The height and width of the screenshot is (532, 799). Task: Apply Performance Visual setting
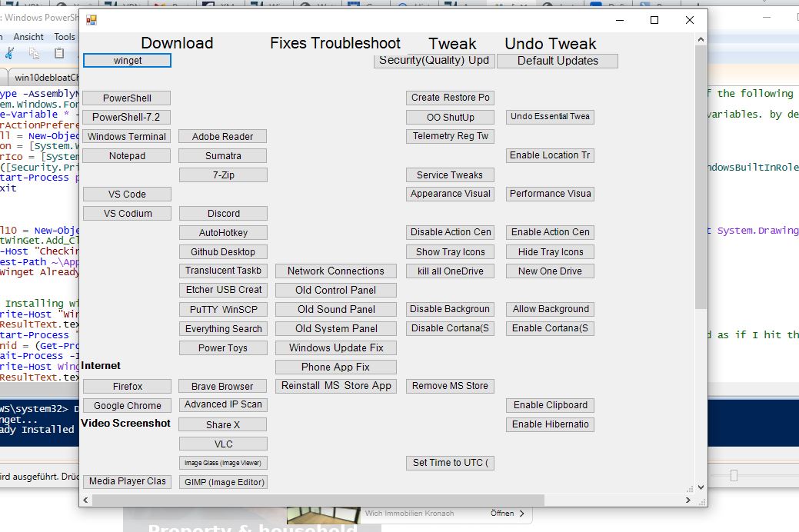coord(550,195)
